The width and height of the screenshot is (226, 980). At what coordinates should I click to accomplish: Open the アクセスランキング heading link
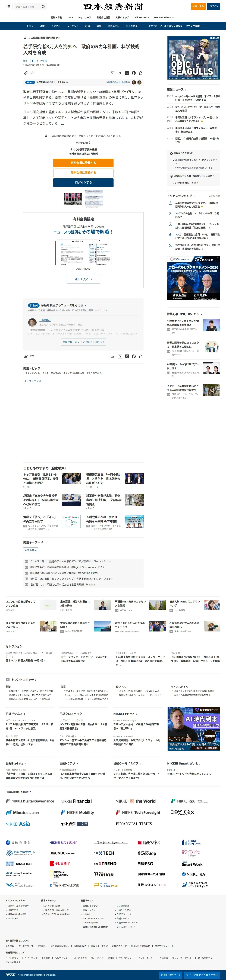pyautogui.click(x=181, y=196)
